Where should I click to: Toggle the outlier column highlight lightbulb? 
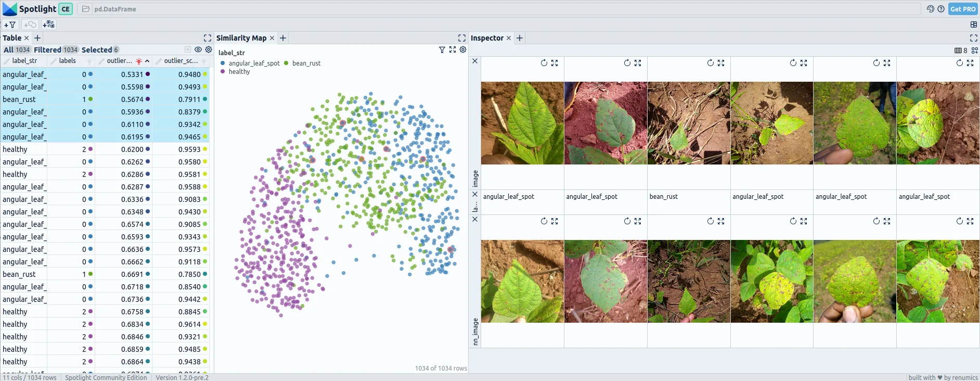pos(139,61)
